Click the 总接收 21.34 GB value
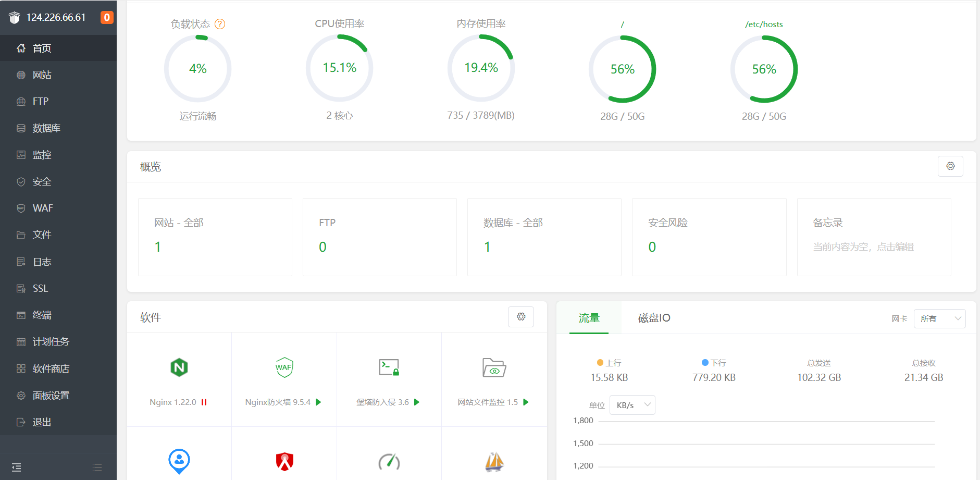The width and height of the screenshot is (980, 480). click(x=924, y=377)
